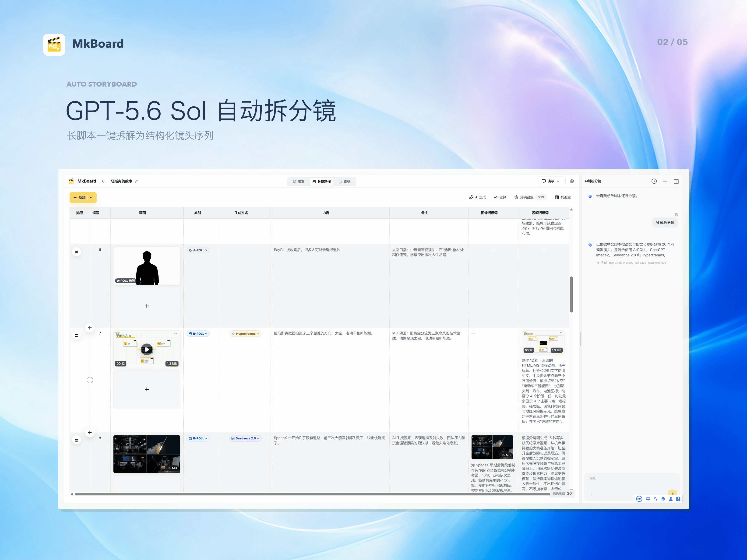
Task: Toggle iFLY punctuation mode icon
Action: [655, 499]
